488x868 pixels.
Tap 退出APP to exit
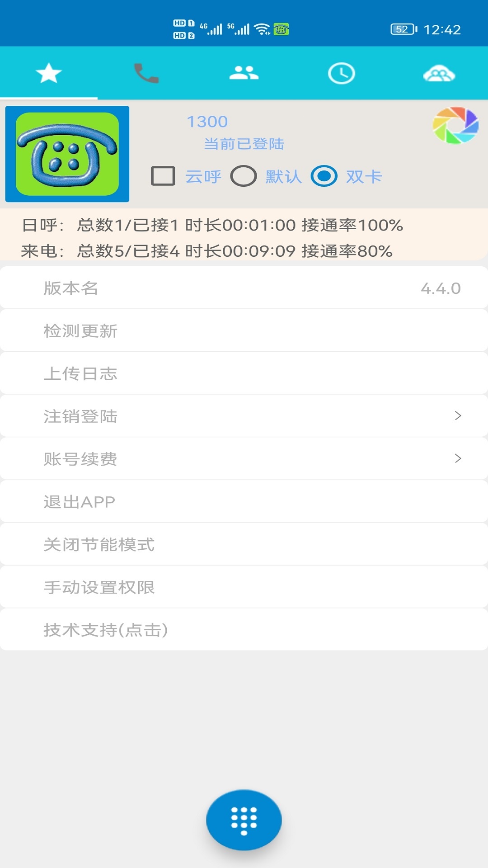pos(80,502)
